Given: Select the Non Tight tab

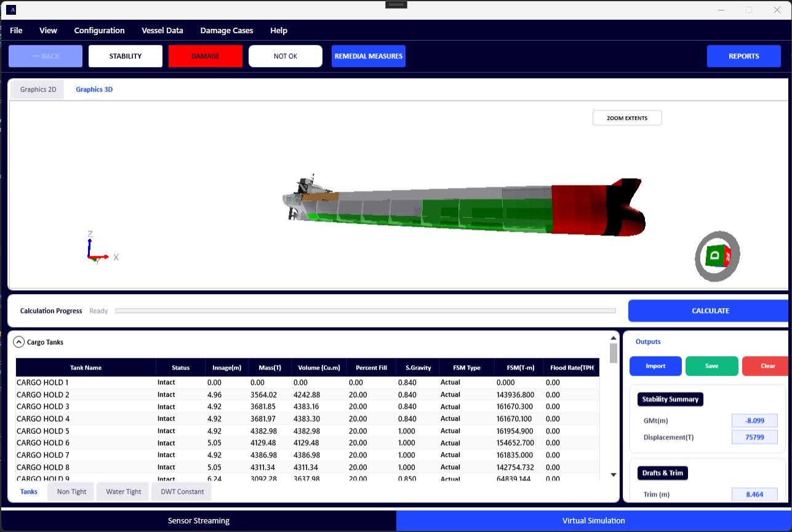Looking at the screenshot, I should coord(71,491).
